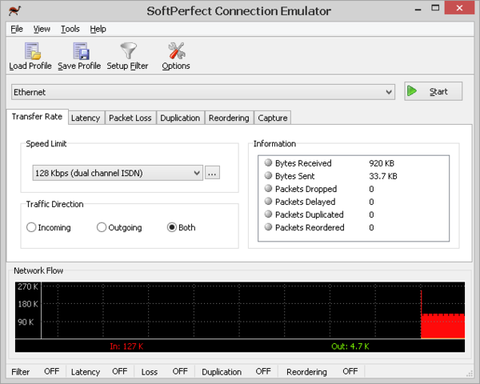
Task: Click the green Start play icon
Action: tap(412, 91)
